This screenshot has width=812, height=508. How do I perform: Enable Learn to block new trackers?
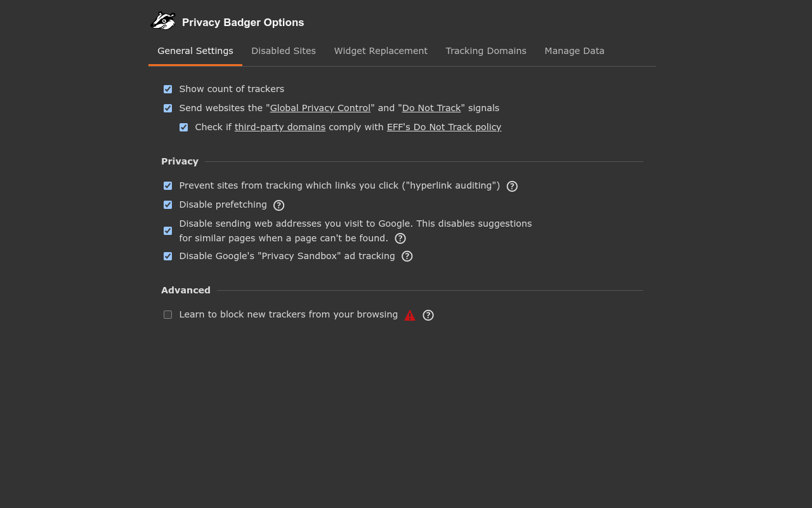coord(167,315)
